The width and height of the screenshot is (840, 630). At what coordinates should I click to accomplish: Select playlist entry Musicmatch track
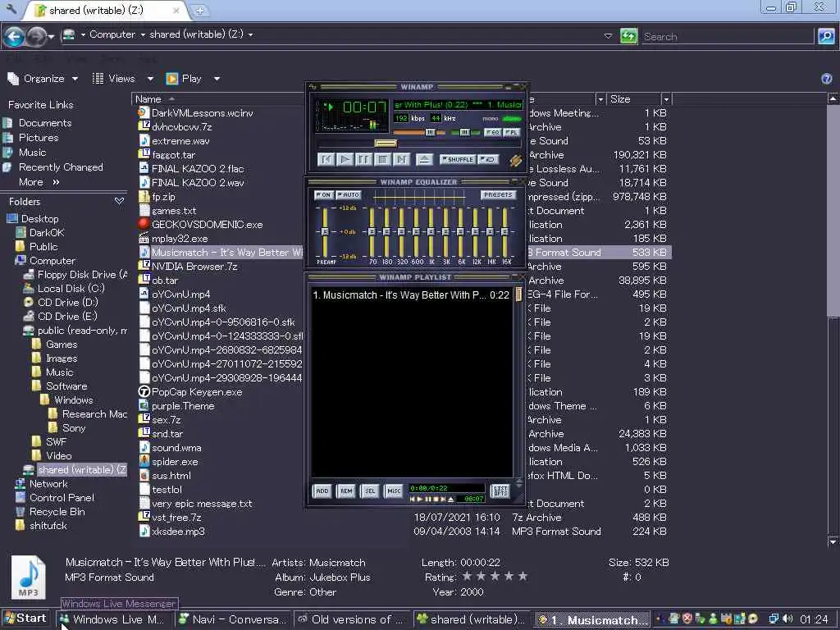(x=411, y=294)
